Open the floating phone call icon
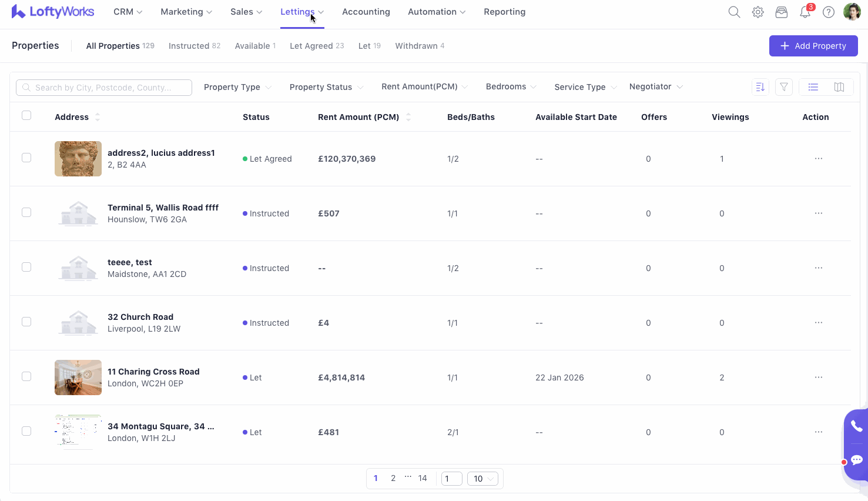Screen dimensions: 868x501 tap(856, 426)
